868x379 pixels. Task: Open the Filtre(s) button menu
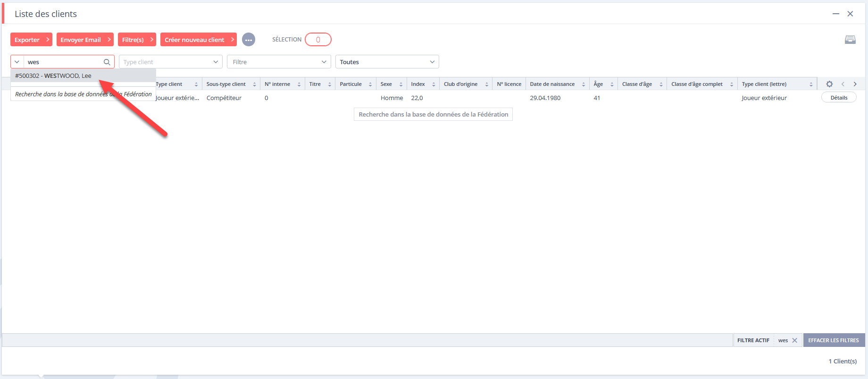(137, 40)
